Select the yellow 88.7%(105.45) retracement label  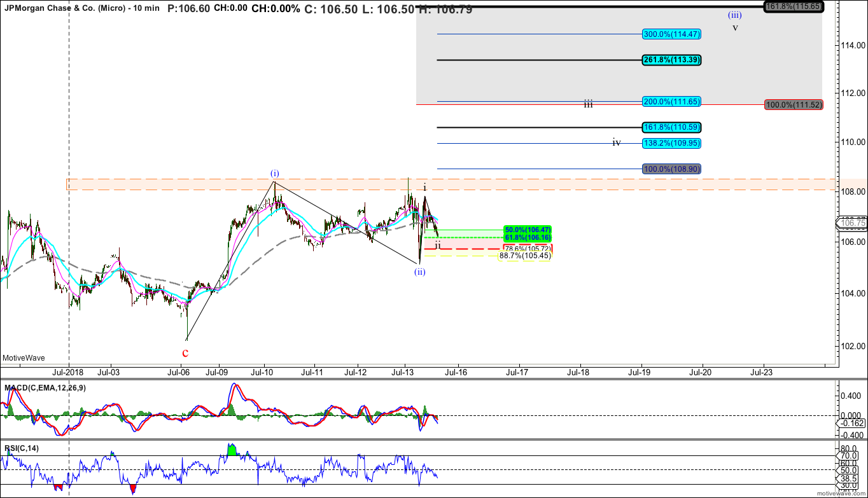pyautogui.click(x=524, y=256)
